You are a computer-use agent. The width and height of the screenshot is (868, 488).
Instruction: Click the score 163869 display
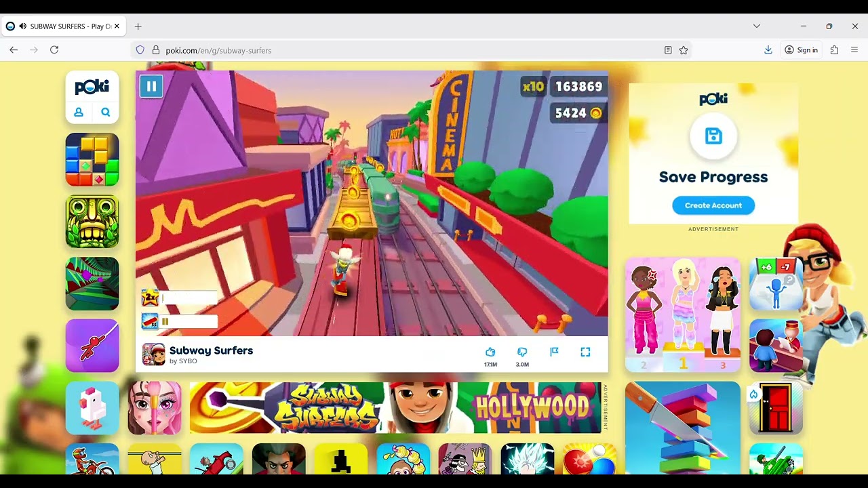point(578,87)
